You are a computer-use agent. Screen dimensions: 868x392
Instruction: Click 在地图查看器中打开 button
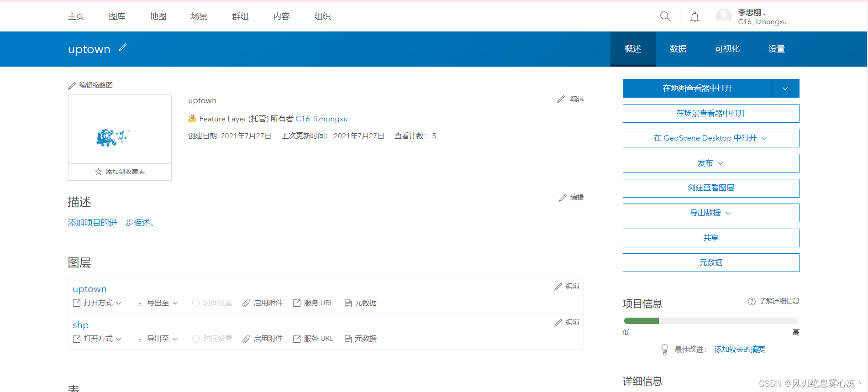coord(697,89)
